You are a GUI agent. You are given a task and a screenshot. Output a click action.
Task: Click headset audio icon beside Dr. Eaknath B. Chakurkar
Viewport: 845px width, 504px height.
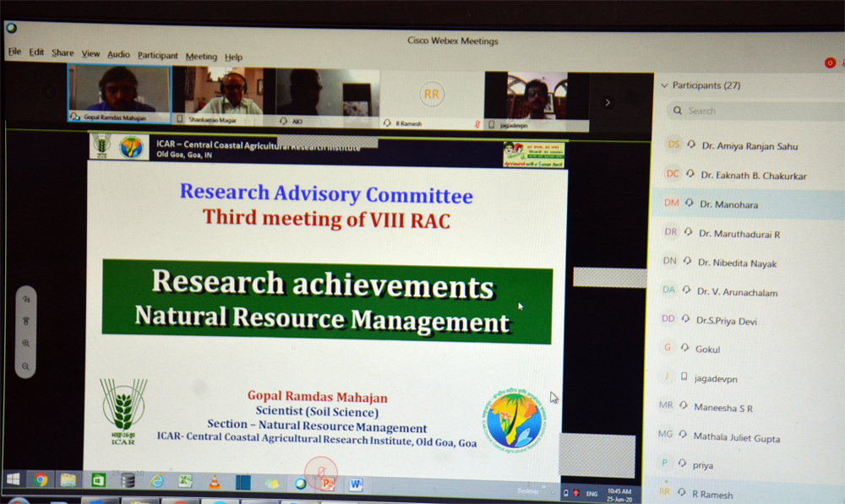coord(690,173)
